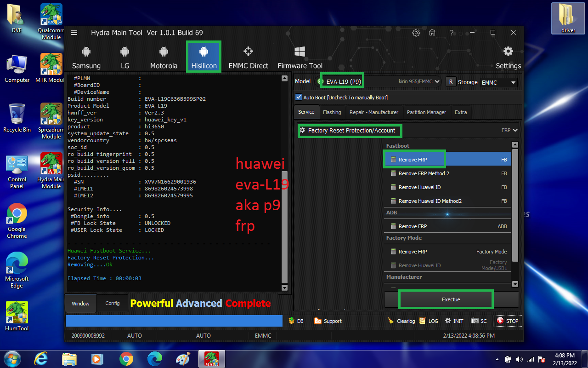Select Remove FRP under Factory Mode
Image resolution: width=588 pixels, height=368 pixels.
[x=447, y=252]
